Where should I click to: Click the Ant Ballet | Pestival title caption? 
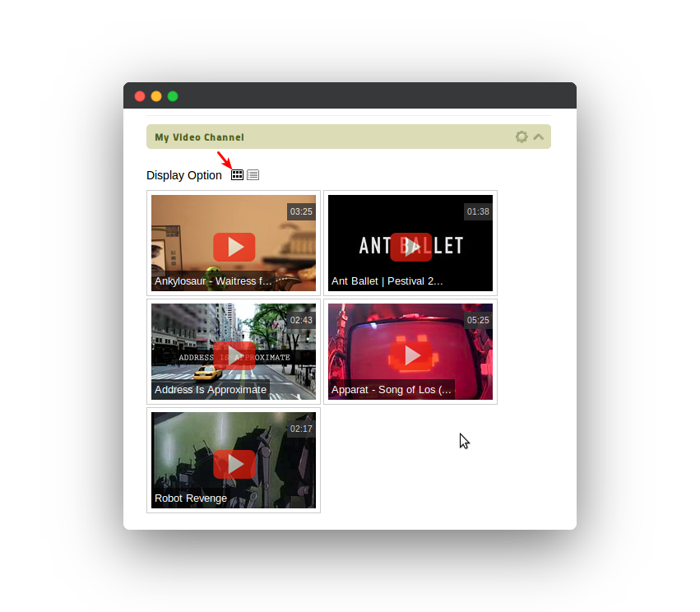387,281
